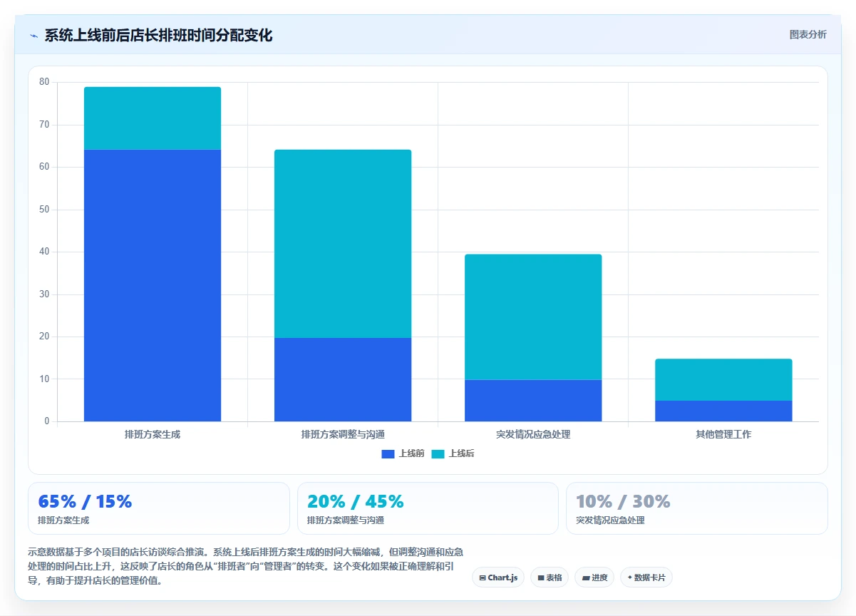Click the blue 上线前 bar for 突发情况应急处理
856x616 pixels.
tap(533, 401)
